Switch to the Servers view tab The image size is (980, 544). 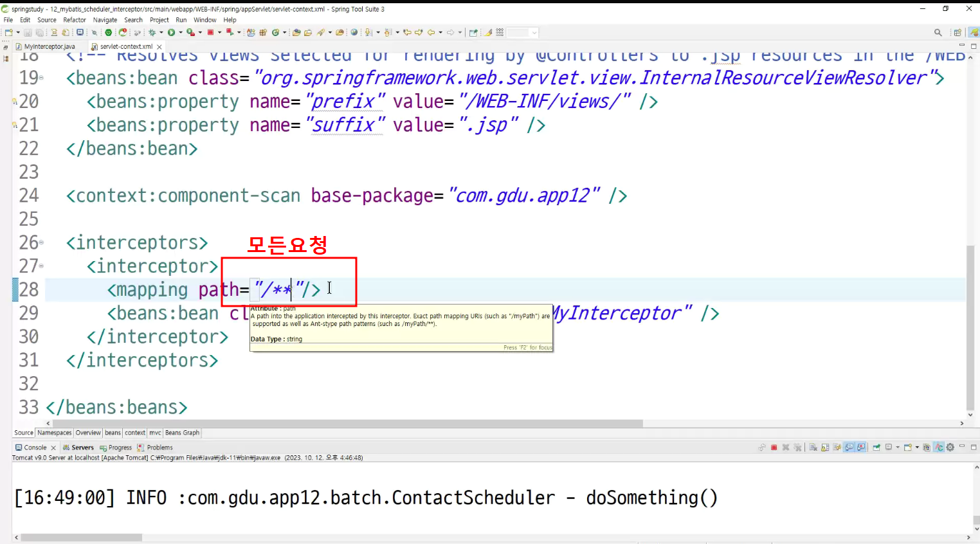pos(78,448)
